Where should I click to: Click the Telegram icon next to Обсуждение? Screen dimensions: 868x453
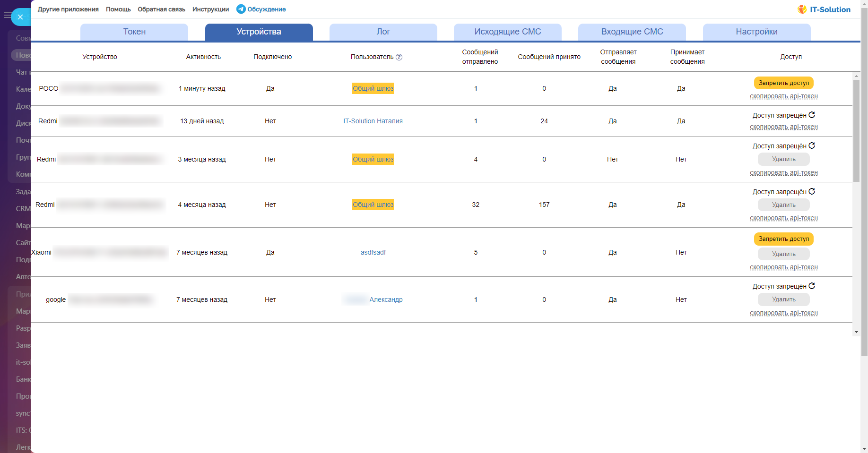click(241, 9)
